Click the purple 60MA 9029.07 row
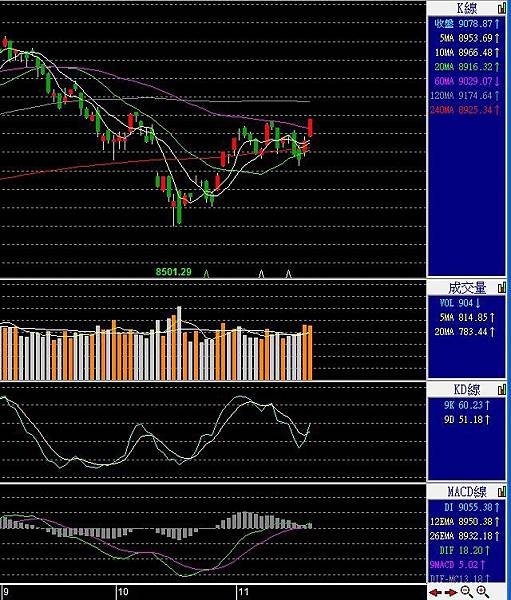The height and width of the screenshot is (600, 511). [467, 81]
